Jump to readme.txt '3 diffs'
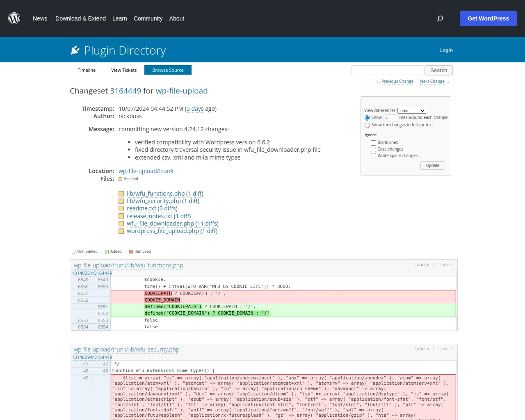The width and height of the screenshot is (525, 420). click(167, 208)
